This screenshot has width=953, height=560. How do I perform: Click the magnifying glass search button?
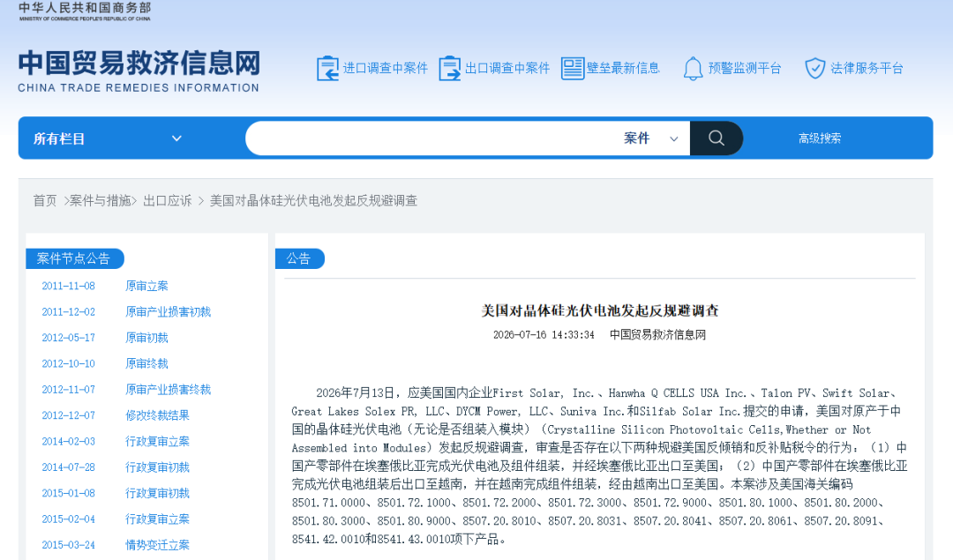[x=716, y=138]
